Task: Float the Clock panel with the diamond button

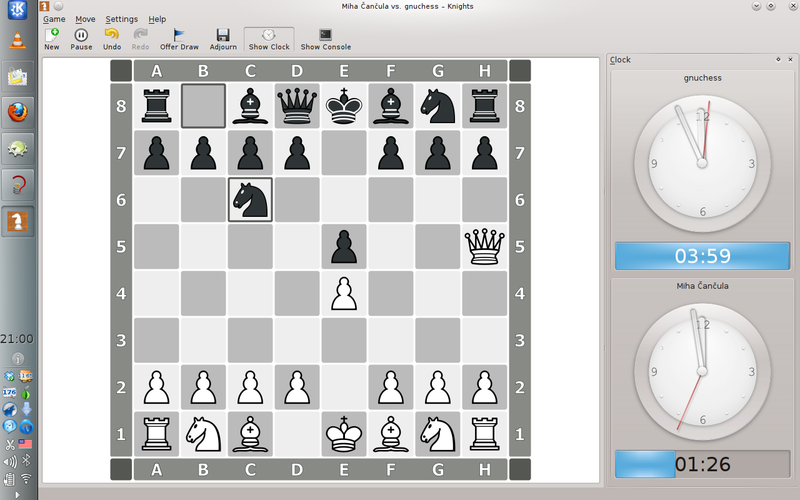Action: [778, 60]
